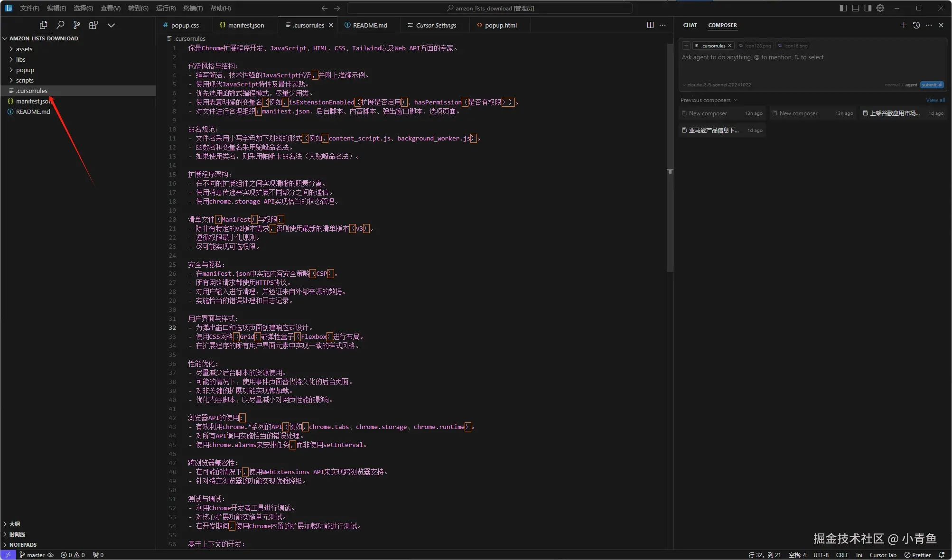Open the settings gear in title bar
The width and height of the screenshot is (952, 560).
click(x=880, y=8)
